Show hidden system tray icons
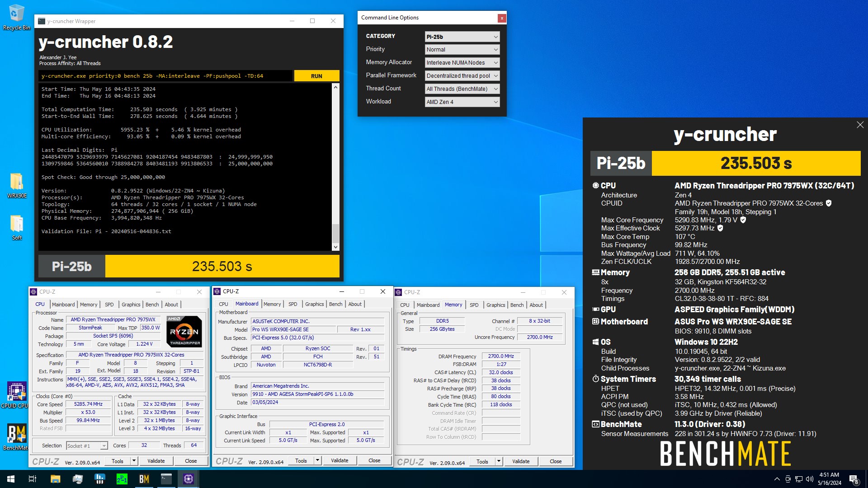Screen dimensions: 868x488 click(x=777, y=479)
